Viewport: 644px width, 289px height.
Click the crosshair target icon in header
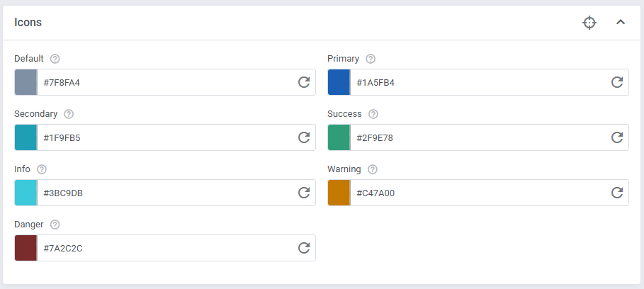click(x=589, y=23)
